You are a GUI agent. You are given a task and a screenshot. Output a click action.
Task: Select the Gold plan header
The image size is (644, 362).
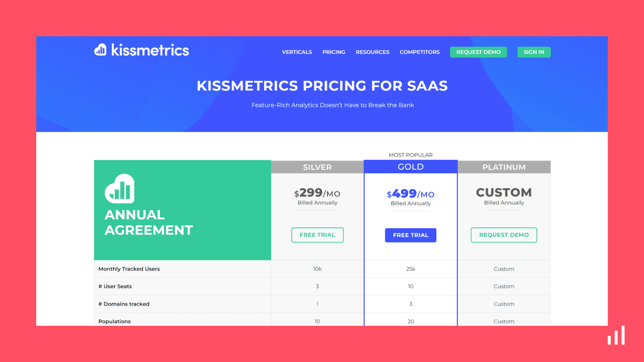411,167
